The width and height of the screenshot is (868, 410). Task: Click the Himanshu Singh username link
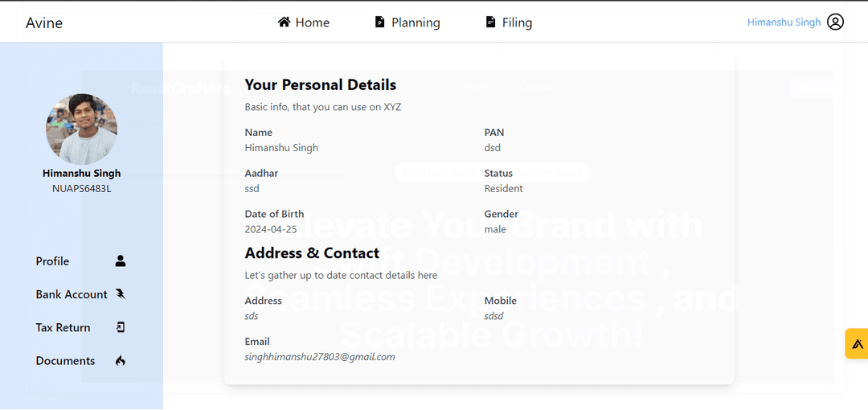(784, 23)
